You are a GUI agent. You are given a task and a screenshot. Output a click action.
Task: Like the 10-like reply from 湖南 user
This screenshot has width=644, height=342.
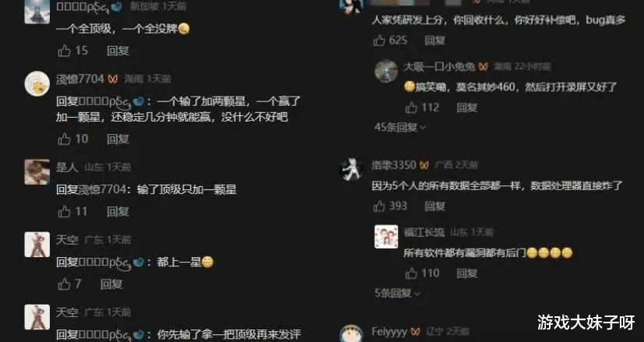(x=64, y=139)
